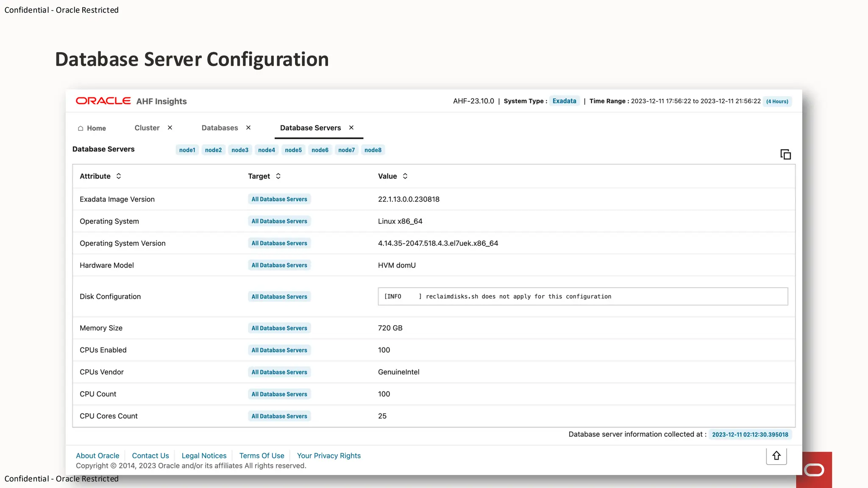868x488 pixels.
Task: Click the value 4.14.35-2047.518.4.3.el7uek.x86_64
Action: coord(438,243)
